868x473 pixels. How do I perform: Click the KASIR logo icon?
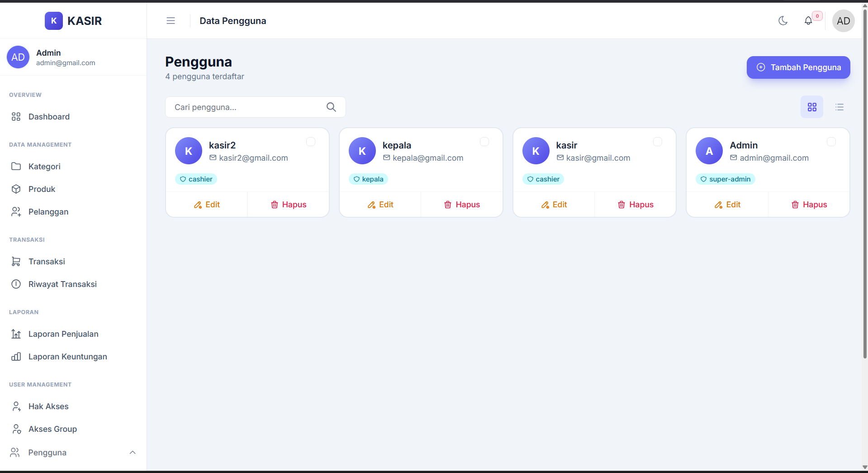54,21
